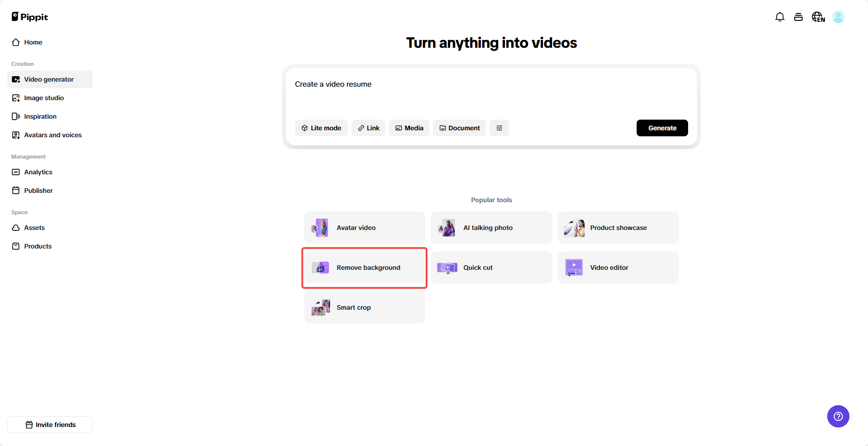Open Inspiration page

point(50,116)
